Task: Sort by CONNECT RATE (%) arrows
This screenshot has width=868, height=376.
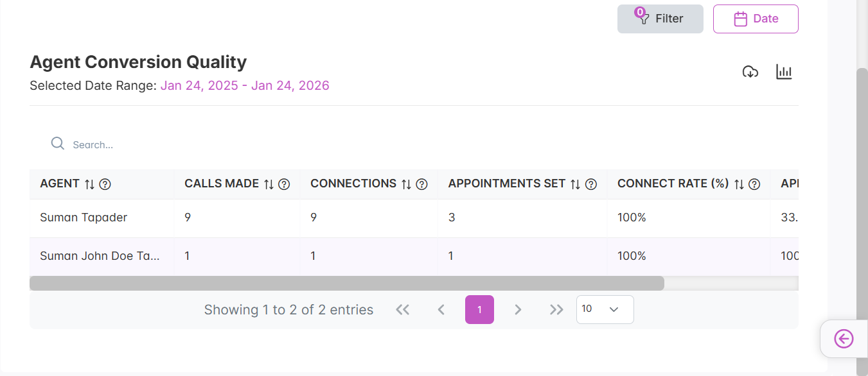Action: (739, 184)
